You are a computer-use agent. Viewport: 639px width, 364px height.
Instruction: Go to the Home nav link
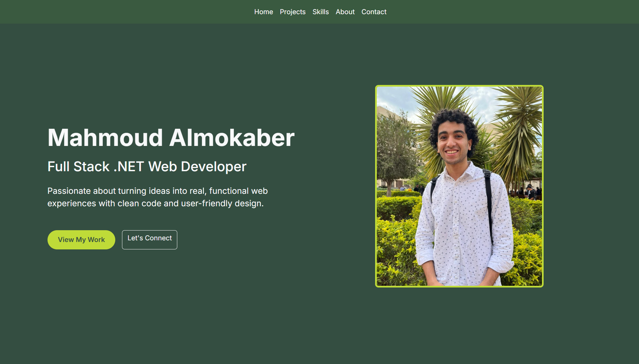[x=263, y=12]
